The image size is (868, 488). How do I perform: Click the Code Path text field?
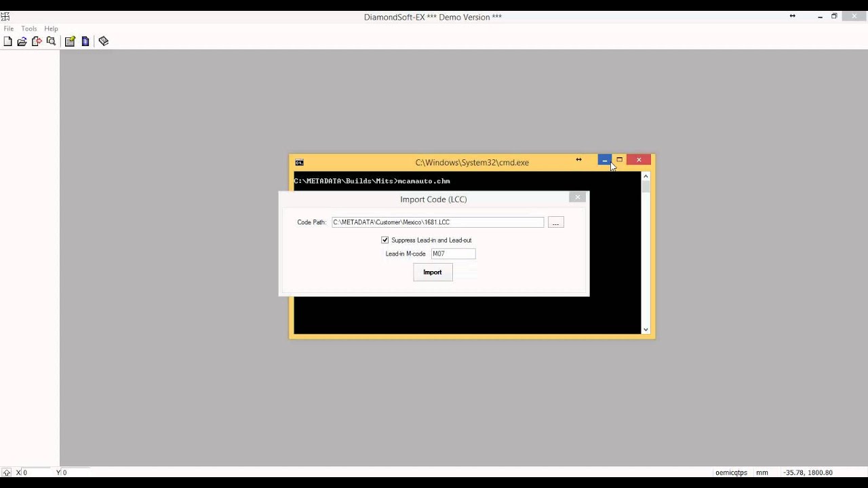pyautogui.click(x=437, y=222)
